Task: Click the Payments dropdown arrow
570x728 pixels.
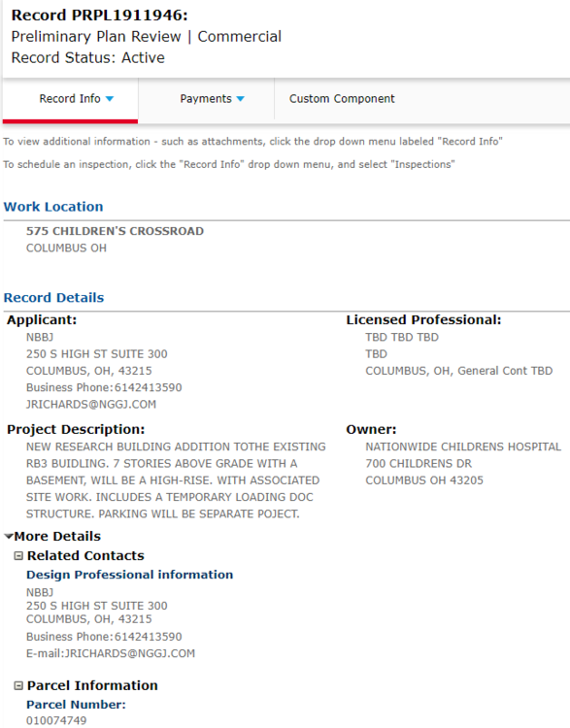Action: point(240,99)
